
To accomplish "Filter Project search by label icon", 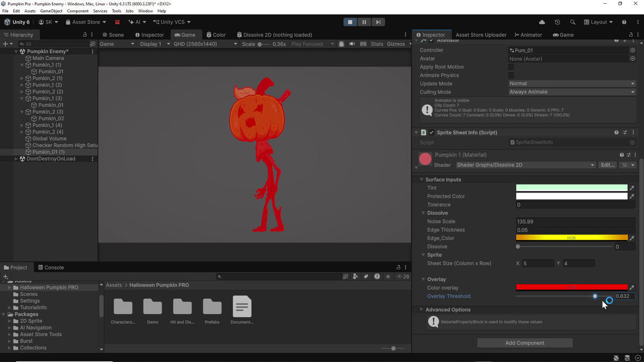I will [x=366, y=277].
